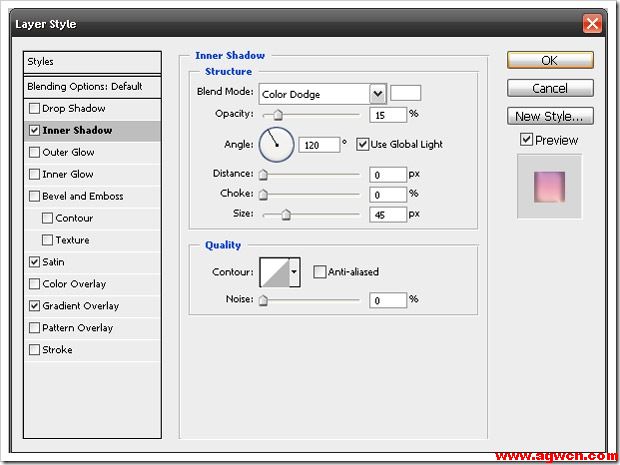Open the inner shadow color swatch
Viewport: 620px width, 465px height.
tap(405, 93)
